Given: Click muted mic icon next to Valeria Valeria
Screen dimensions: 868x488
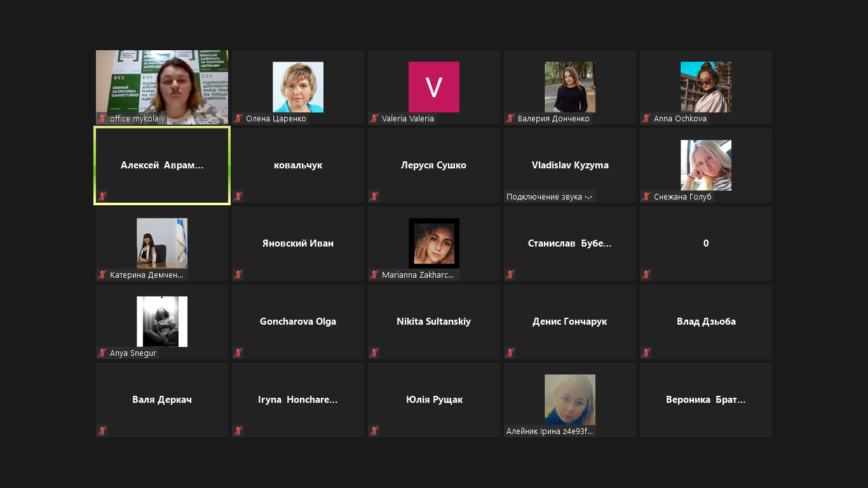Looking at the screenshot, I should (374, 119).
